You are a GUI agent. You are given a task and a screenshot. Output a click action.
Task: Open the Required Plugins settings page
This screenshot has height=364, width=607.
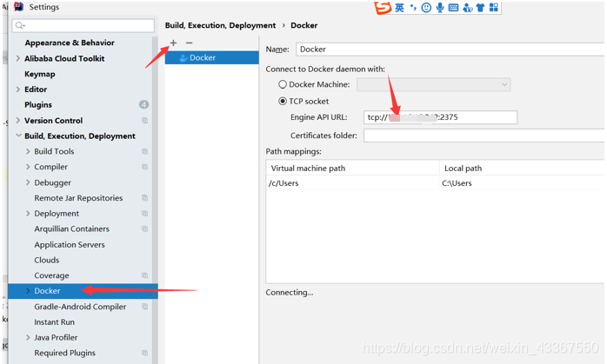[64, 353]
